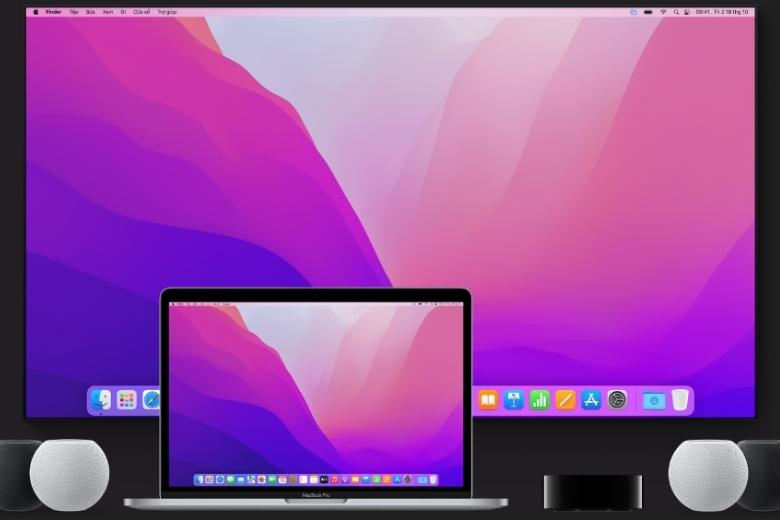Launch Keynote from the large display Dock

click(x=514, y=400)
